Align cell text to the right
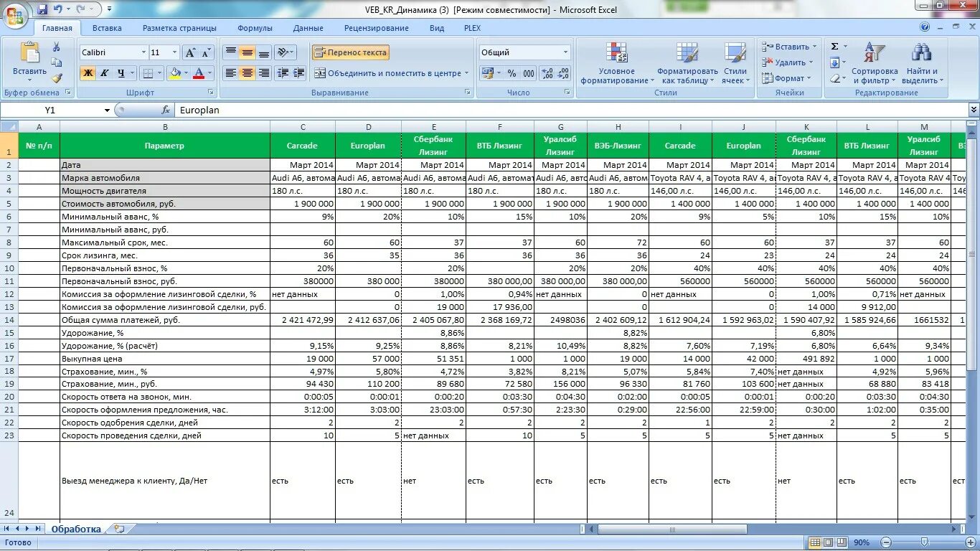The height and width of the screenshot is (551, 980). click(x=263, y=73)
